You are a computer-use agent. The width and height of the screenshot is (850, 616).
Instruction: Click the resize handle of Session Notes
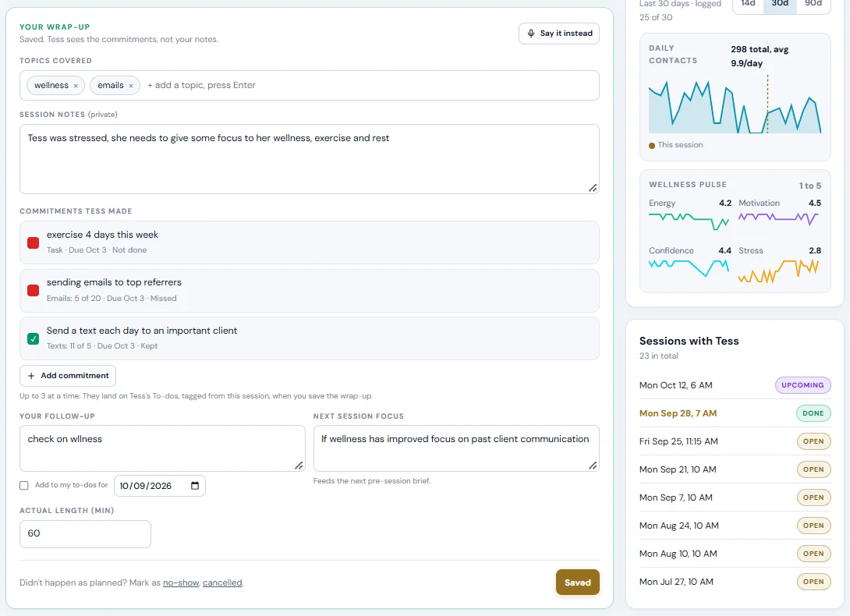coord(593,188)
